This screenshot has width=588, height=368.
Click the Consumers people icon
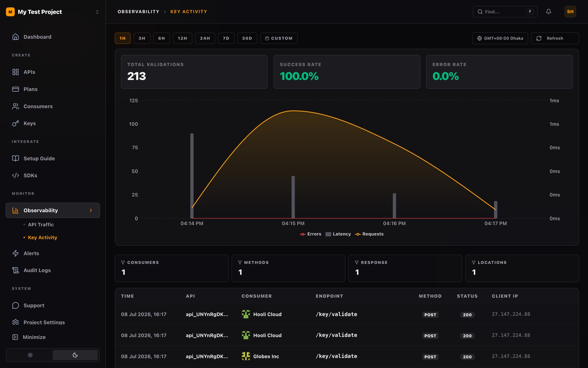pos(16,106)
